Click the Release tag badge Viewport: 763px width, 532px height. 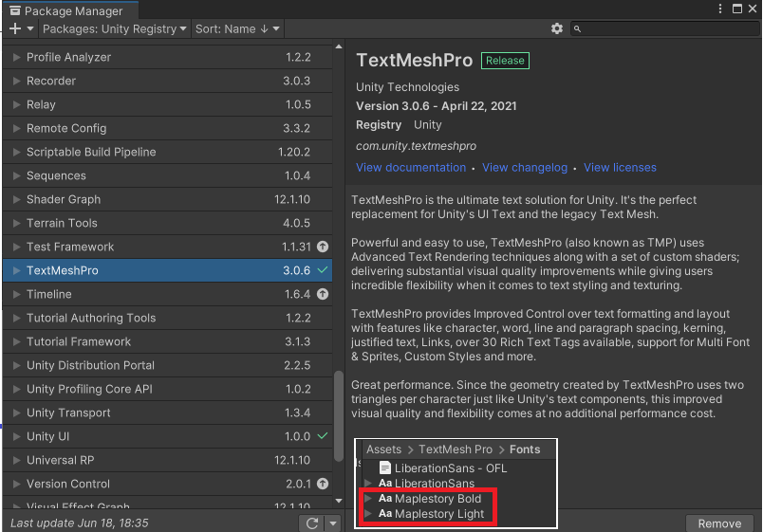click(505, 61)
